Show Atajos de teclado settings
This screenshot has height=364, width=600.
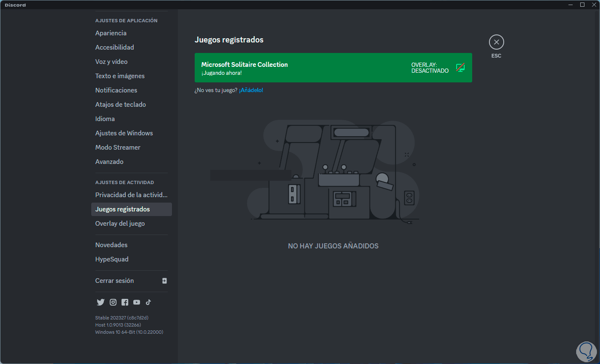pyautogui.click(x=131, y=105)
